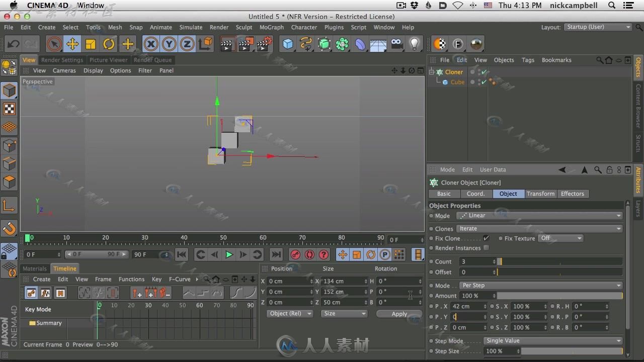
Task: Toggle Y axis lock
Action: click(x=169, y=44)
